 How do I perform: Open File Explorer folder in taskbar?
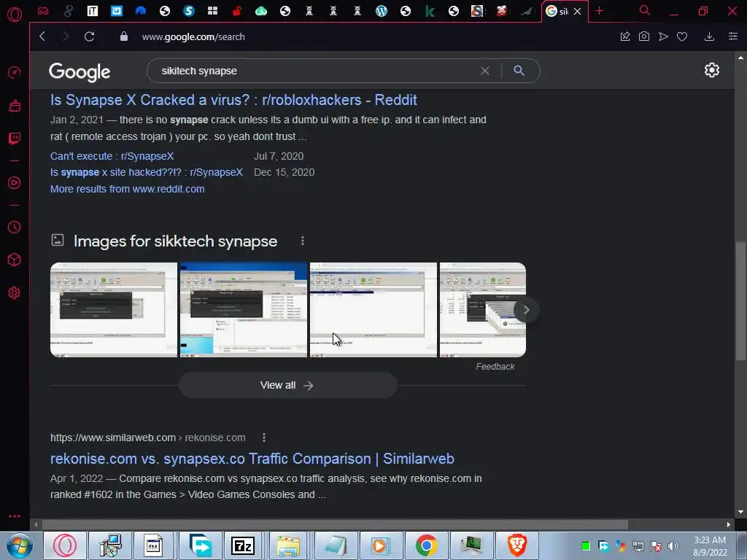click(x=287, y=545)
